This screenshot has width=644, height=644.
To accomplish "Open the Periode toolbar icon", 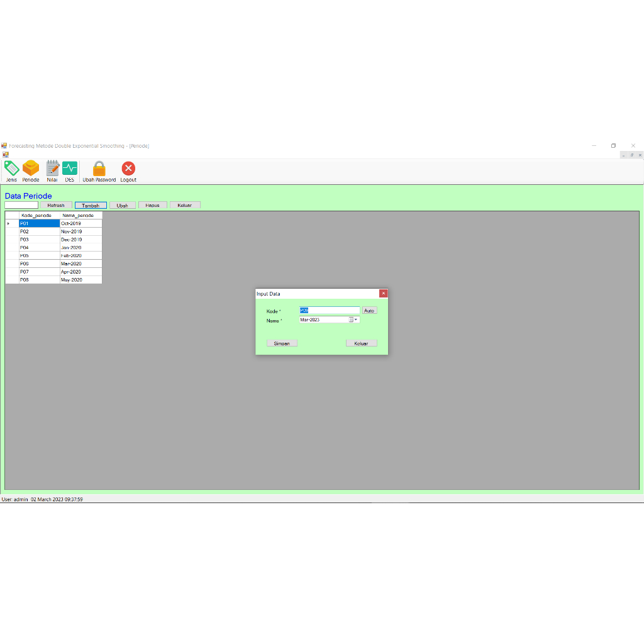I will coord(31,171).
